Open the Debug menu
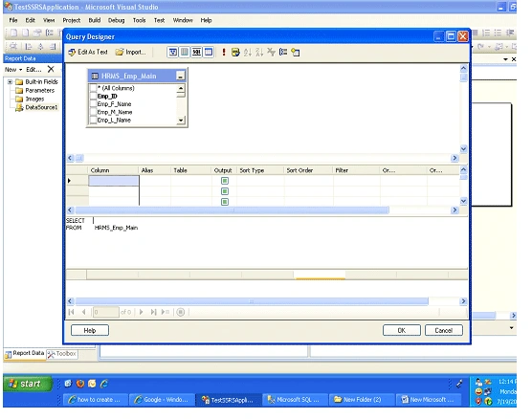Viewport: 532px width, 419px height. tap(117, 20)
